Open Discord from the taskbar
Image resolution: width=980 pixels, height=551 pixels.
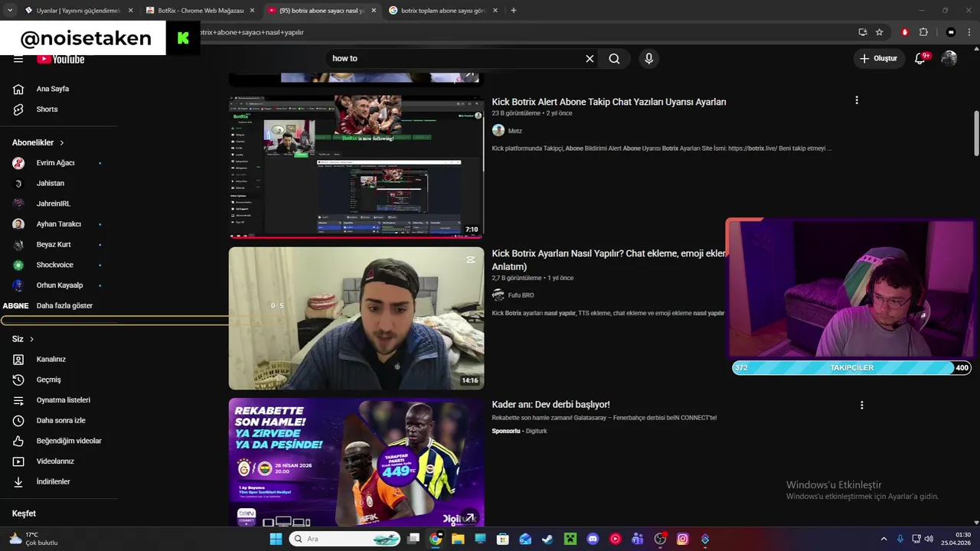pos(593,539)
